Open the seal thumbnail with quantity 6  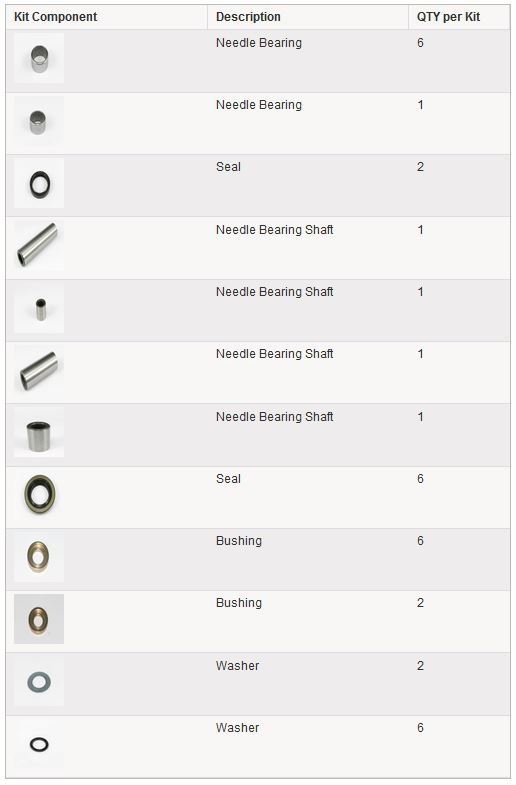pos(39,495)
